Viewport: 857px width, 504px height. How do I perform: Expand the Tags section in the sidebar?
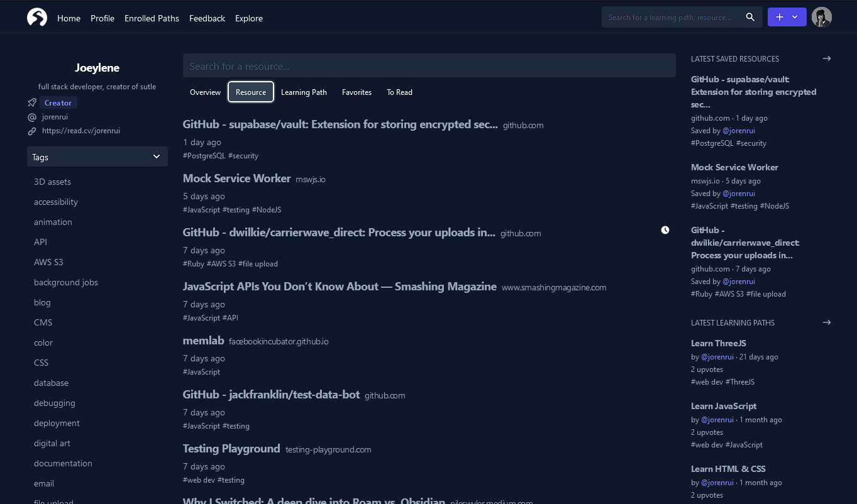tap(97, 156)
